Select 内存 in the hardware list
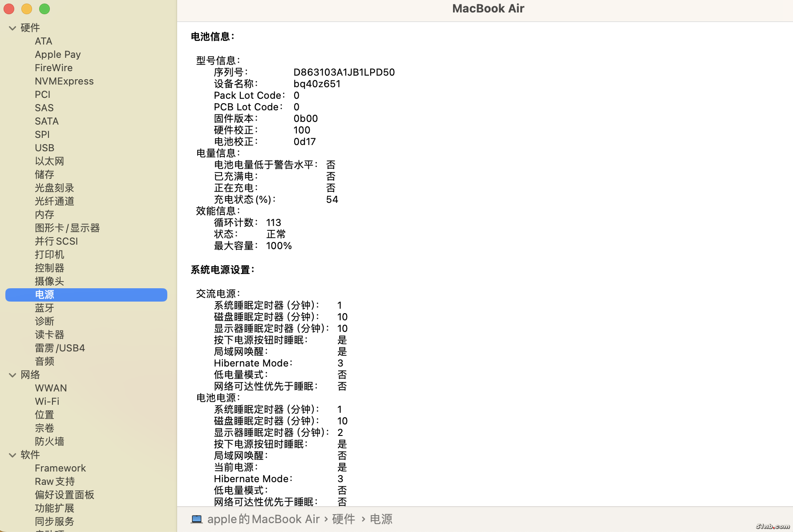The width and height of the screenshot is (793, 532). 45,214
